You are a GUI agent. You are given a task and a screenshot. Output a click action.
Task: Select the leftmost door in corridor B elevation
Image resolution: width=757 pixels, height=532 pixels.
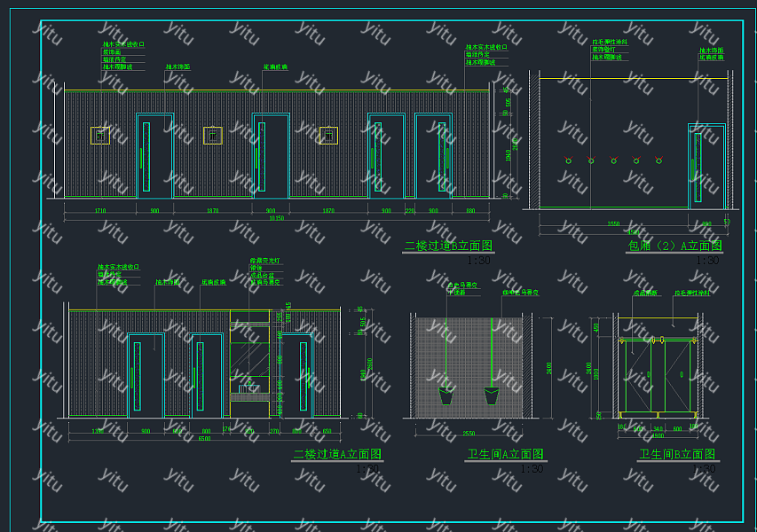[154, 155]
